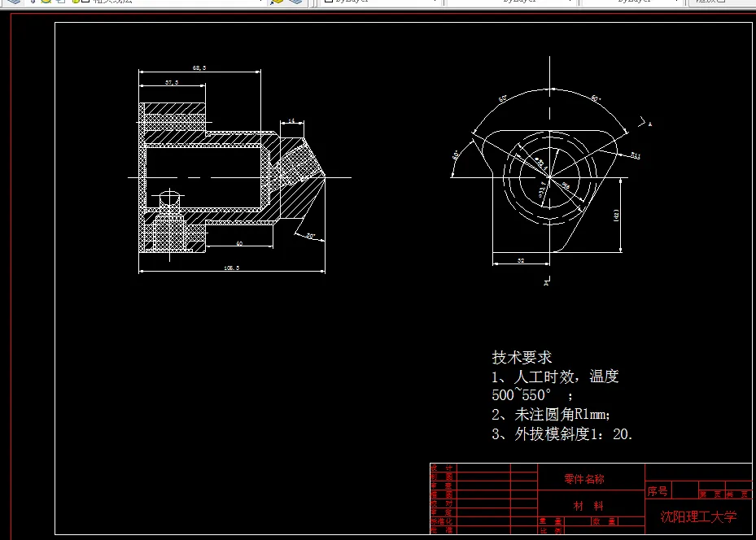Click the 32 dimension under the right view
This screenshot has height=540, width=756.
[x=521, y=260]
